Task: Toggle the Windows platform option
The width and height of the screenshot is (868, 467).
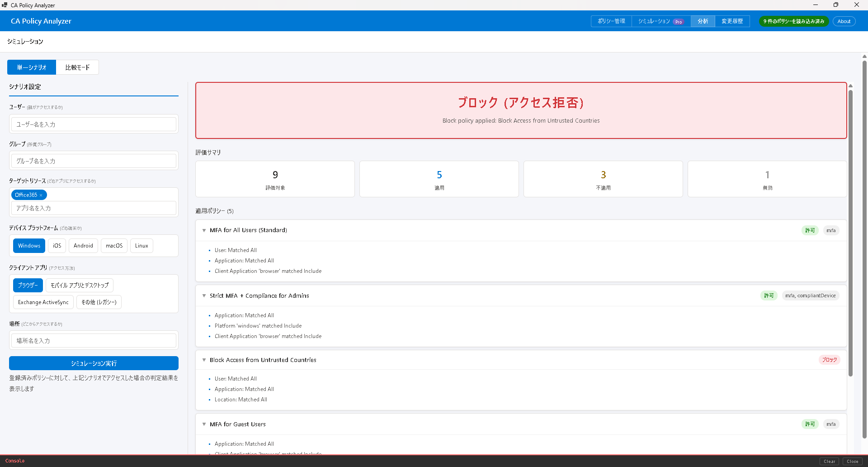Action: point(29,246)
